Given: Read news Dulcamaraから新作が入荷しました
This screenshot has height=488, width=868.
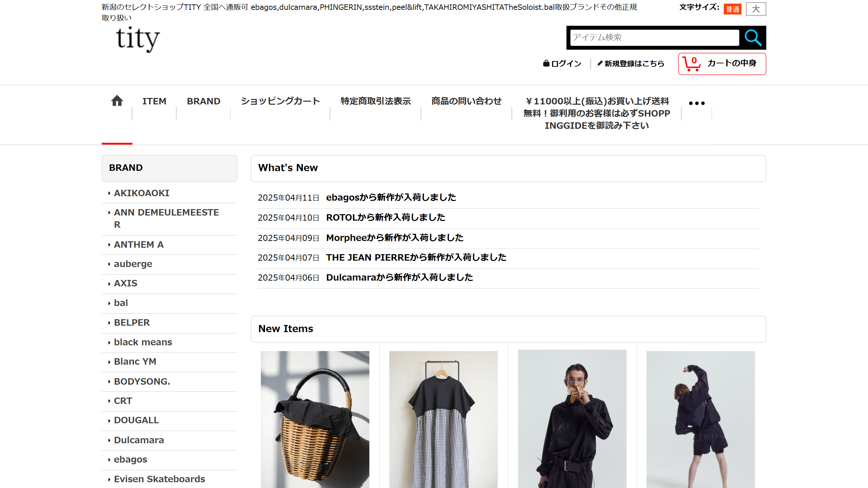Looking at the screenshot, I should click(x=399, y=278).
